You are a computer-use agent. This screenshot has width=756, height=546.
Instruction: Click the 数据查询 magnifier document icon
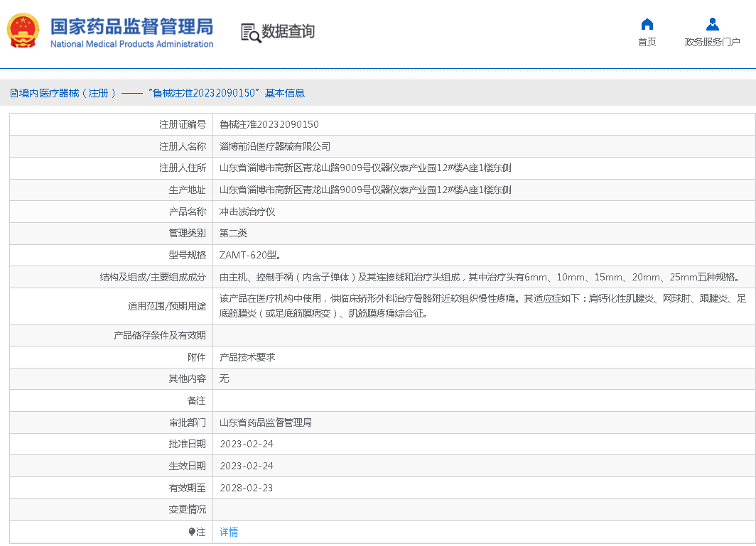click(x=250, y=33)
